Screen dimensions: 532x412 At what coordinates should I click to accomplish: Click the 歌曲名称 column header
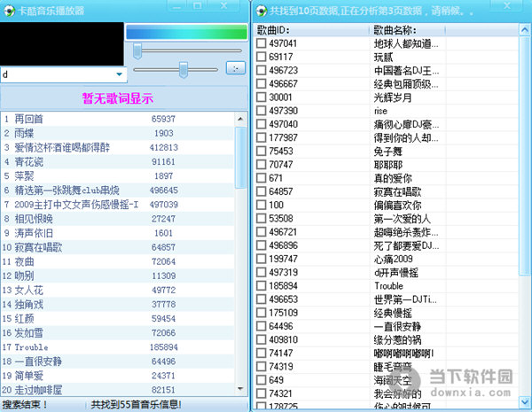click(407, 30)
